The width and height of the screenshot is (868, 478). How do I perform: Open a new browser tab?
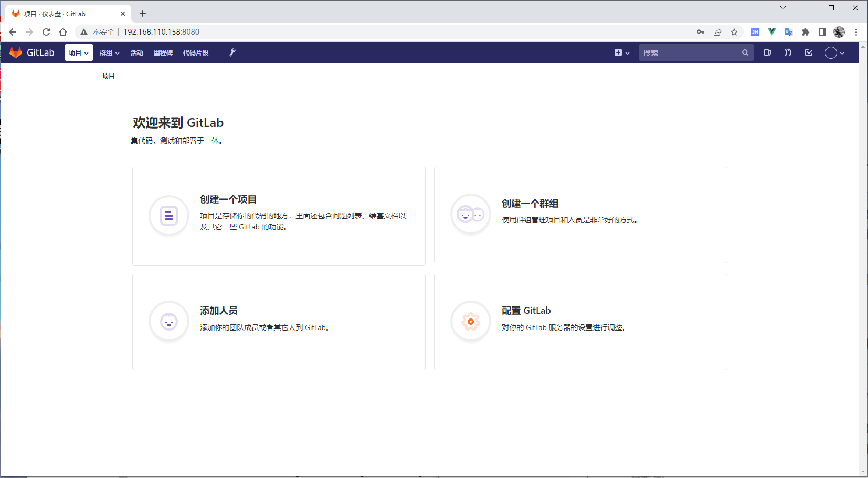[x=143, y=14]
